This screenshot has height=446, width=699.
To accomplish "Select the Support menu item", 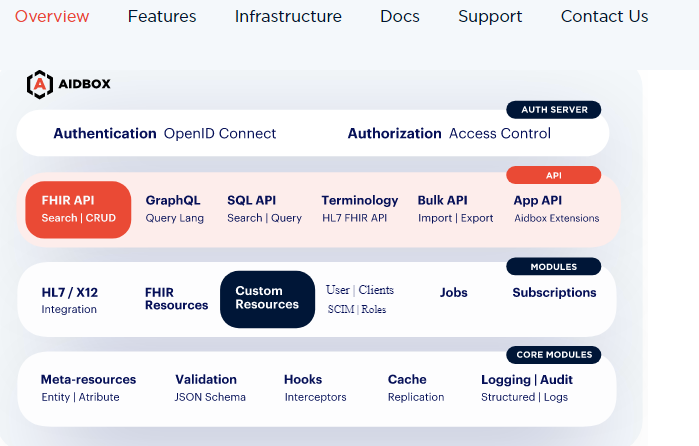I will point(490,16).
